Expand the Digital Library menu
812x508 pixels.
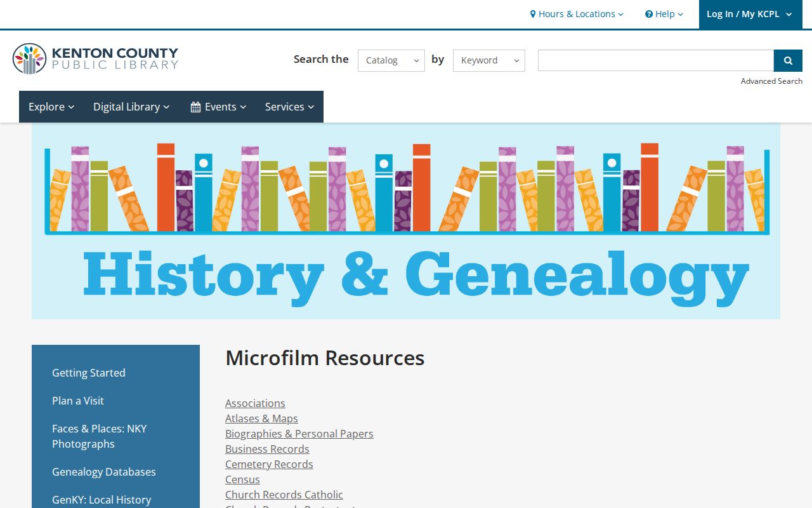131,107
